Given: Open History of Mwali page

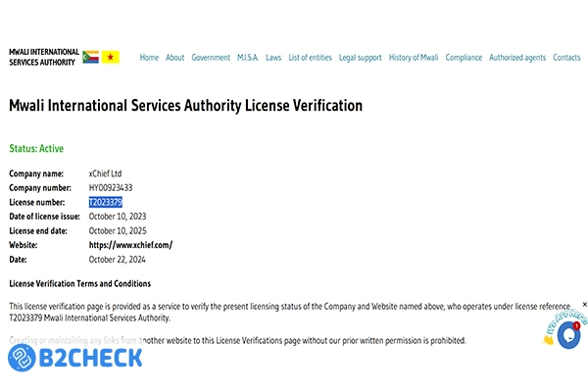Looking at the screenshot, I should click(x=414, y=58).
